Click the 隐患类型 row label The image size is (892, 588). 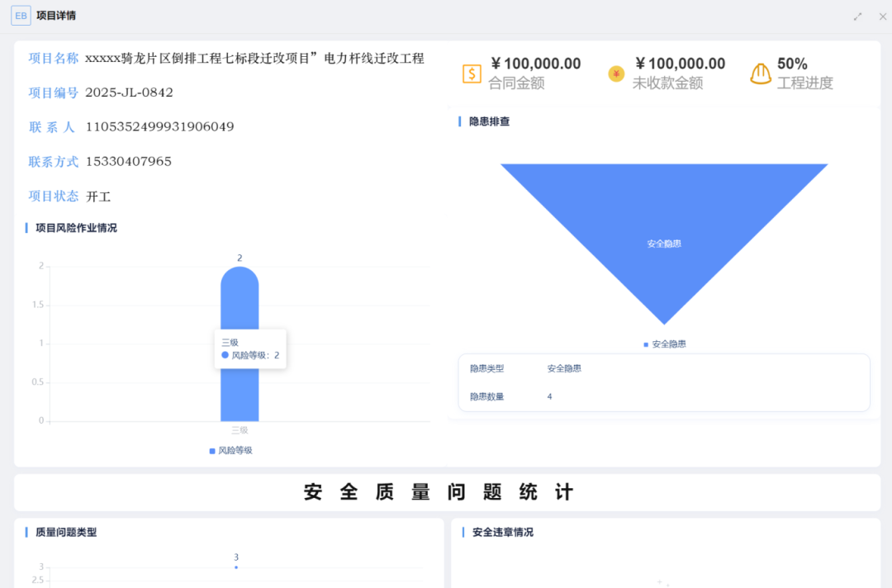pyautogui.click(x=487, y=368)
